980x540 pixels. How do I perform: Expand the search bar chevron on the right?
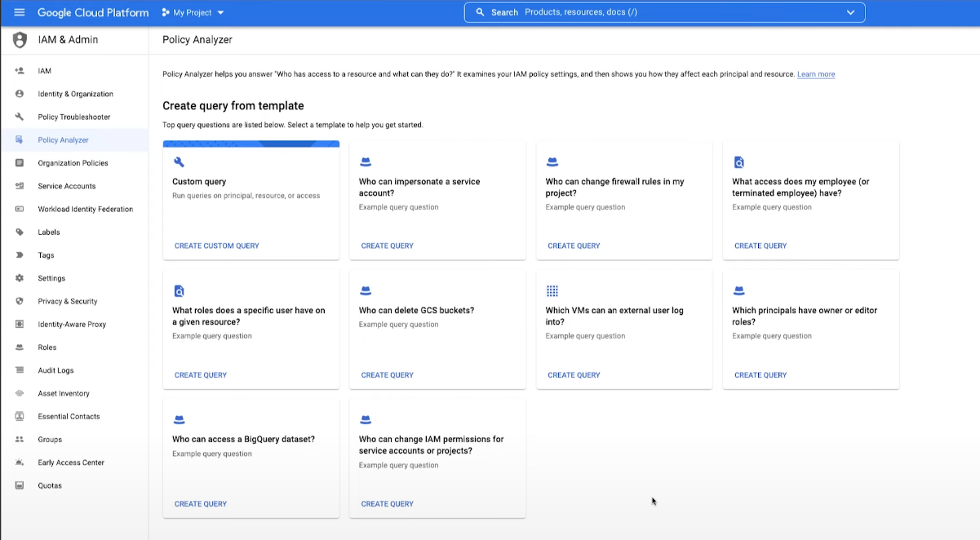pyautogui.click(x=851, y=12)
